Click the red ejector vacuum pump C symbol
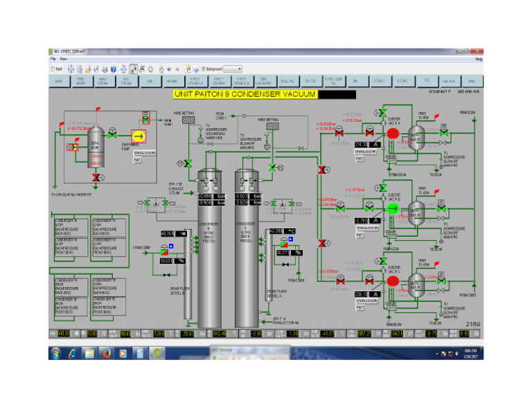Screen dimensions: 532x411 pyautogui.click(x=393, y=281)
